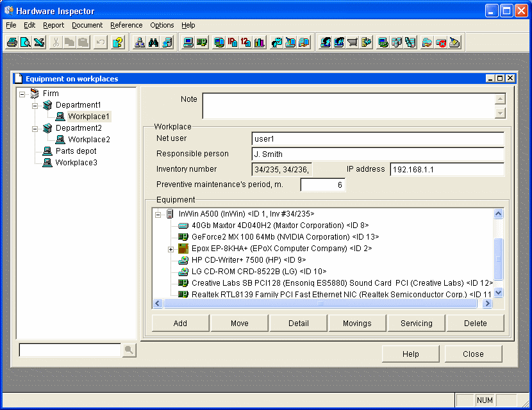The image size is (532, 410).
Task: Click the tree search input box
Action: 70,350
